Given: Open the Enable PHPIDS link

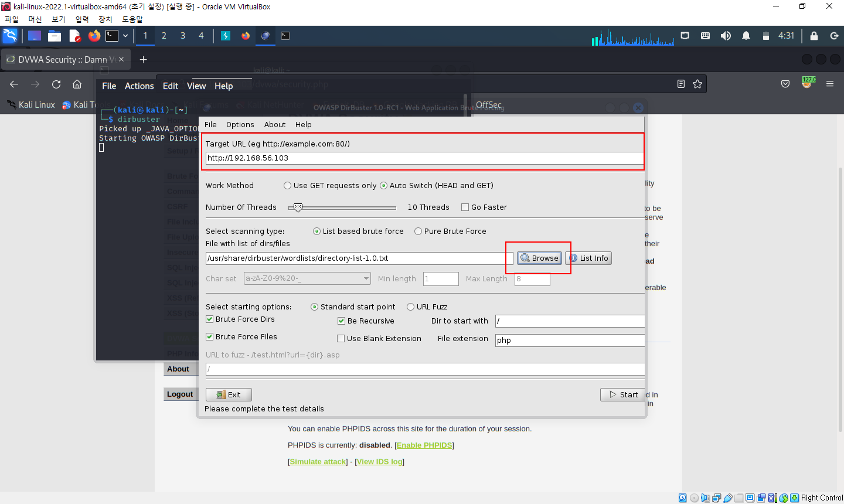Looking at the screenshot, I should point(424,445).
